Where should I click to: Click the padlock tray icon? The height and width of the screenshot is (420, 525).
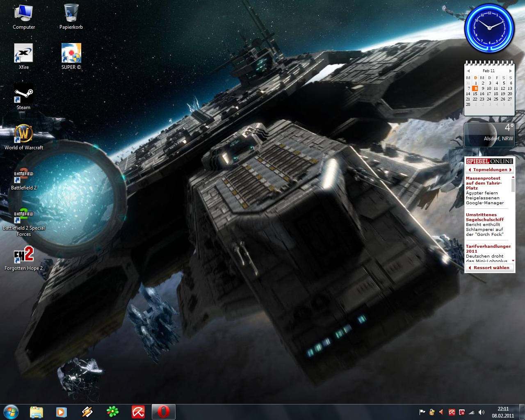click(432, 412)
